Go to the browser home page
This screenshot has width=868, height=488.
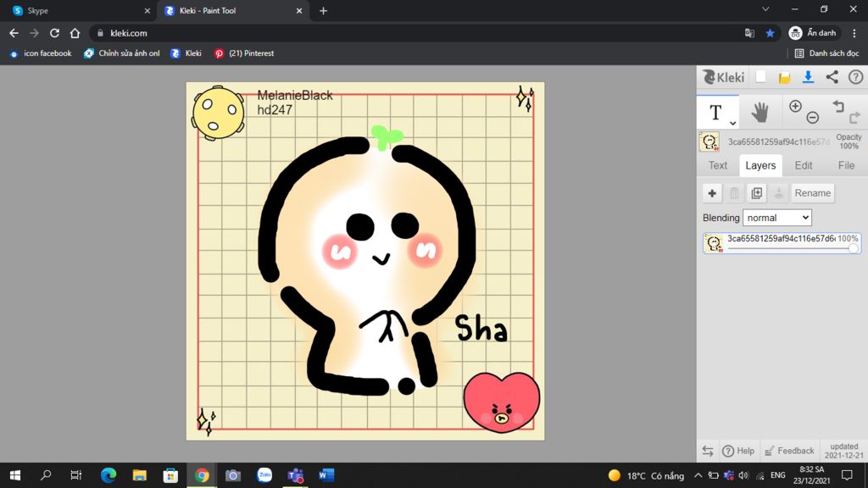(x=75, y=33)
